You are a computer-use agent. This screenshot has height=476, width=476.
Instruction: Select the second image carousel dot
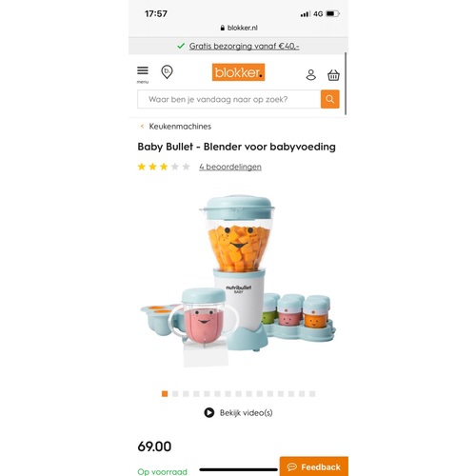(x=175, y=394)
